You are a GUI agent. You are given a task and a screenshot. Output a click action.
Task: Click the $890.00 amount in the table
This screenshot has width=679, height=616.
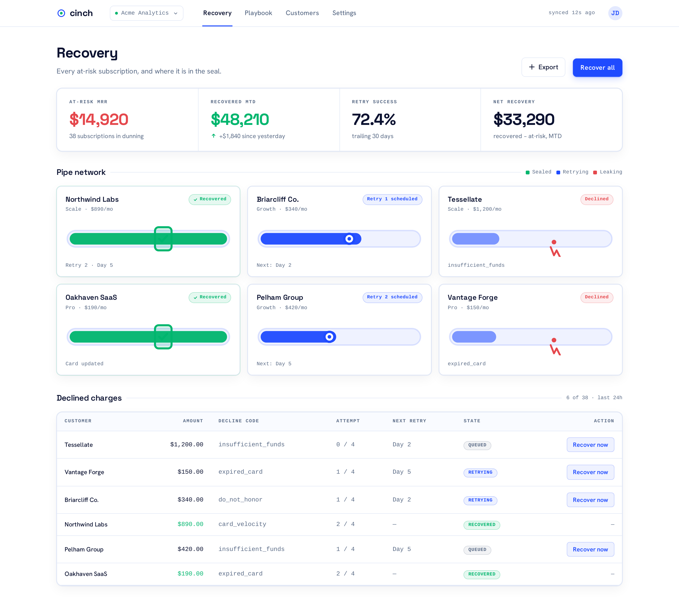(190, 524)
